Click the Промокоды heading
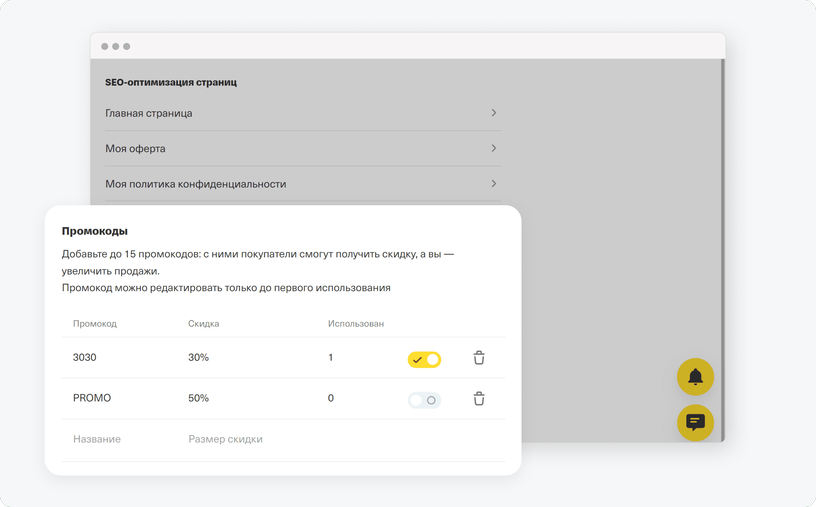 (95, 231)
